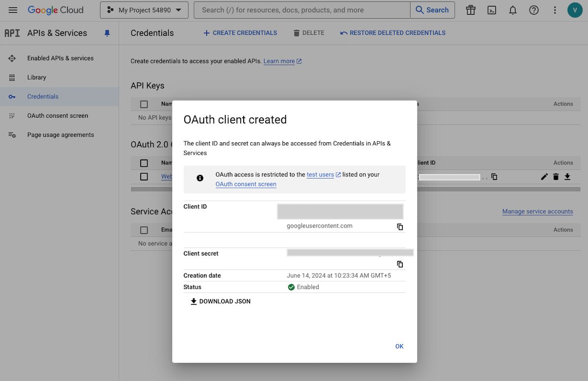Copy the Client ID using its copy icon
This screenshot has width=588, height=381.
(400, 227)
